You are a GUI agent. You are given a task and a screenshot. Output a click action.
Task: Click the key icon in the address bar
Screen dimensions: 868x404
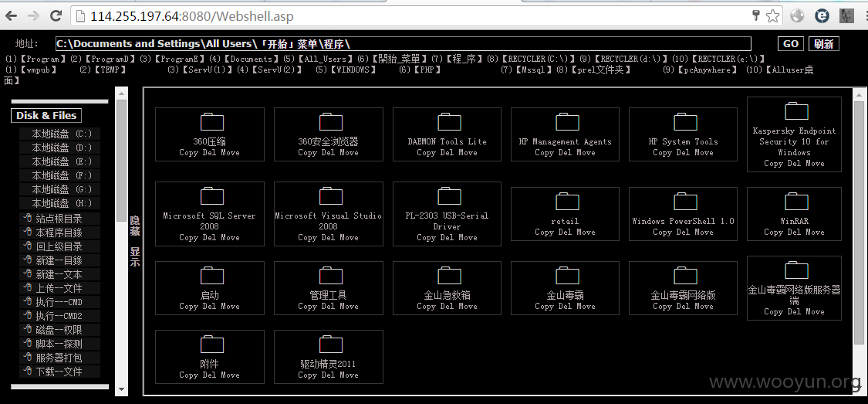point(755,15)
